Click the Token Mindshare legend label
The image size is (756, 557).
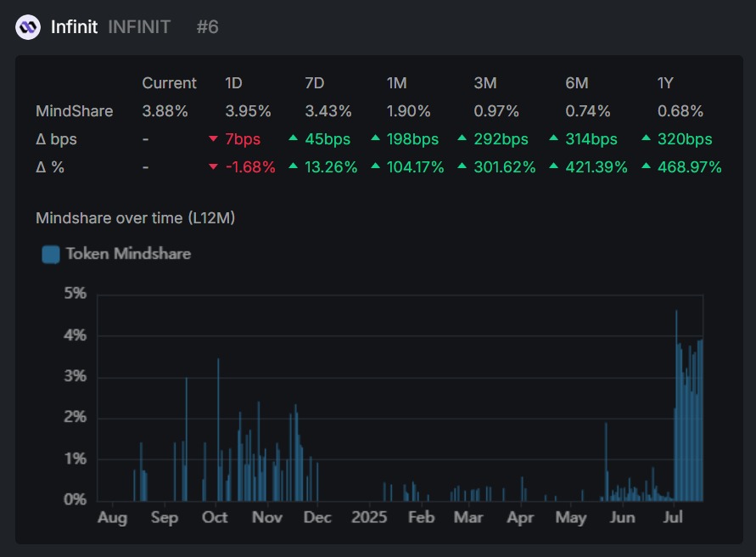128,254
